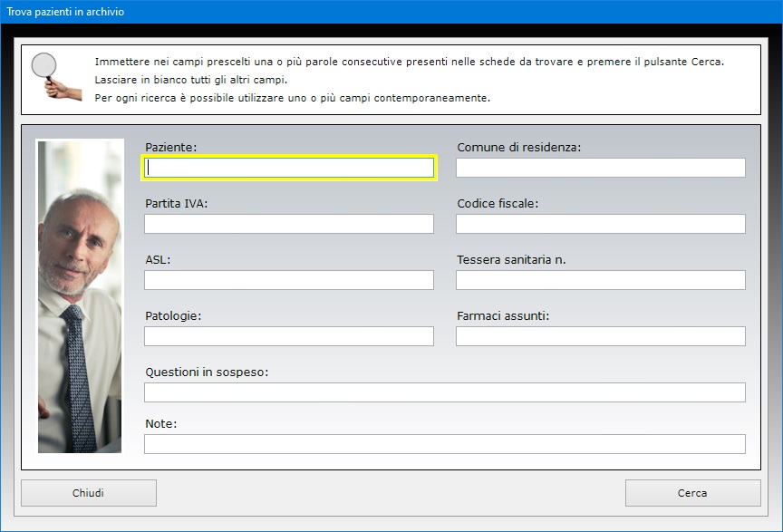Click the 'Per ogni ricerca' instruction line
The image size is (783, 532).
click(293, 98)
